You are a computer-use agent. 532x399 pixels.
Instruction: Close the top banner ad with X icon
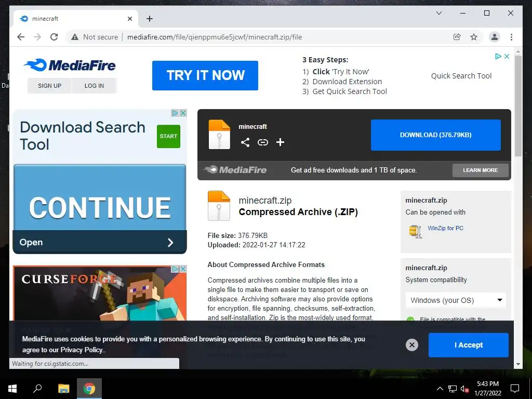click(507, 56)
